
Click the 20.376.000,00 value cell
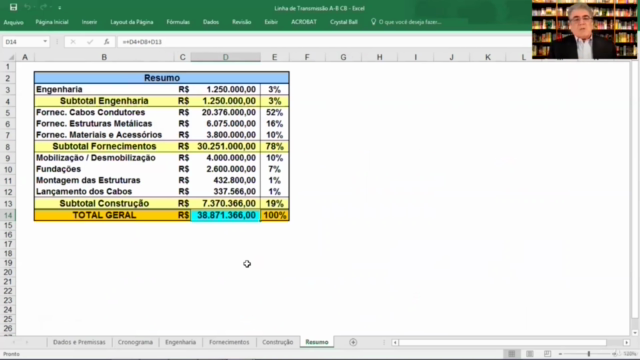coord(226,112)
